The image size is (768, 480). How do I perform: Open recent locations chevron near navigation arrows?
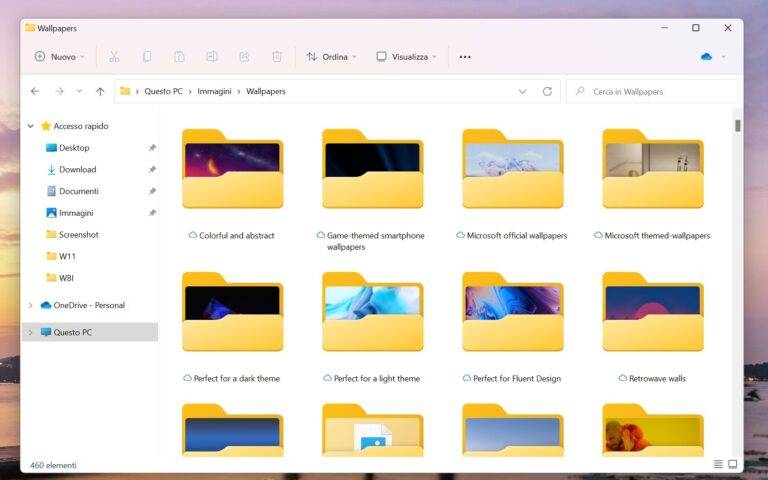click(x=79, y=91)
